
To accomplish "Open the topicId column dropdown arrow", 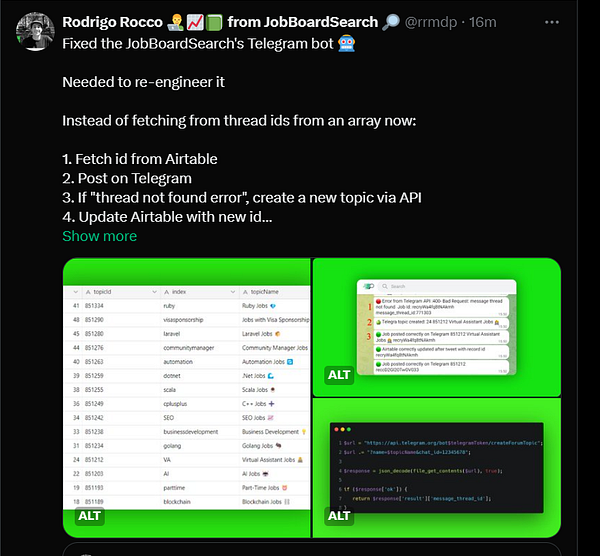I will pos(154,292).
